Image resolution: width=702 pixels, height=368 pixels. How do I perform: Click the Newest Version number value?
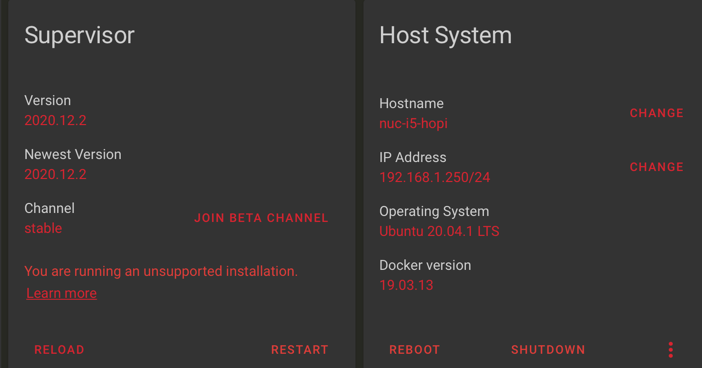(x=55, y=174)
